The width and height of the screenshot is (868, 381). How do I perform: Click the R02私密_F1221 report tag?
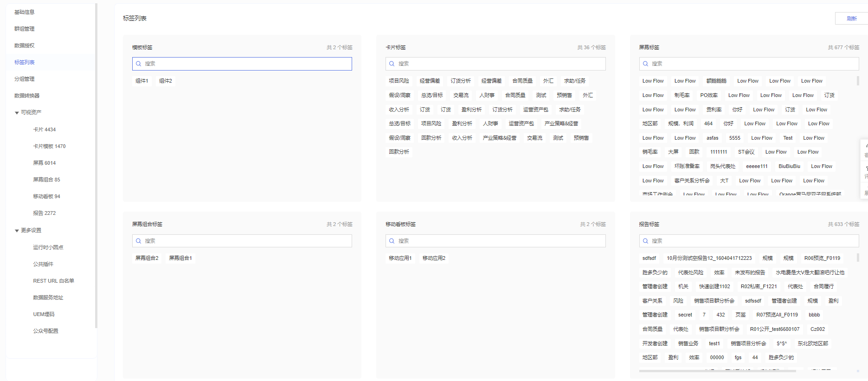[759, 286]
